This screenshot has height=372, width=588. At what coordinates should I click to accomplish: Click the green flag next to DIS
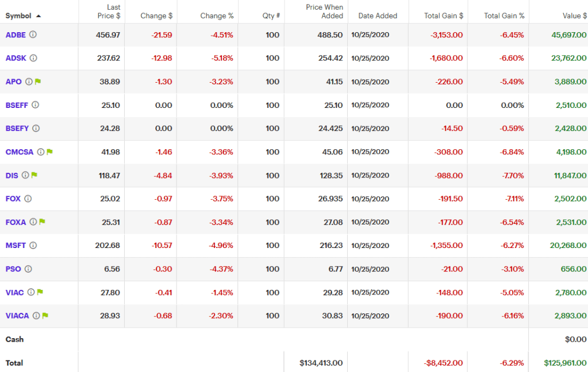click(34, 175)
